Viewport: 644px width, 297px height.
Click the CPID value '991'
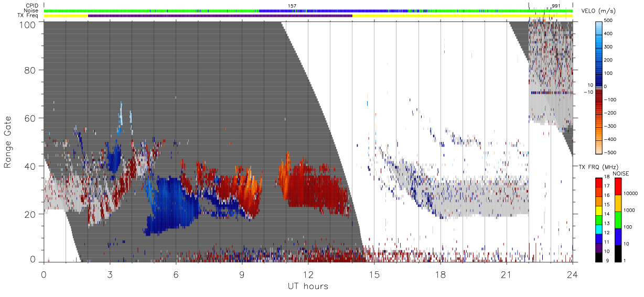pyautogui.click(x=556, y=6)
